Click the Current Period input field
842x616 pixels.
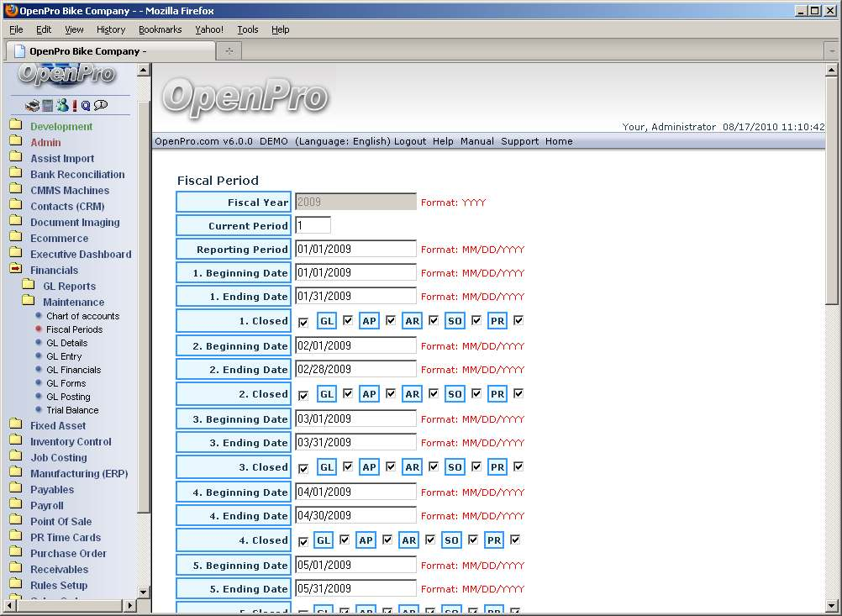tap(313, 225)
